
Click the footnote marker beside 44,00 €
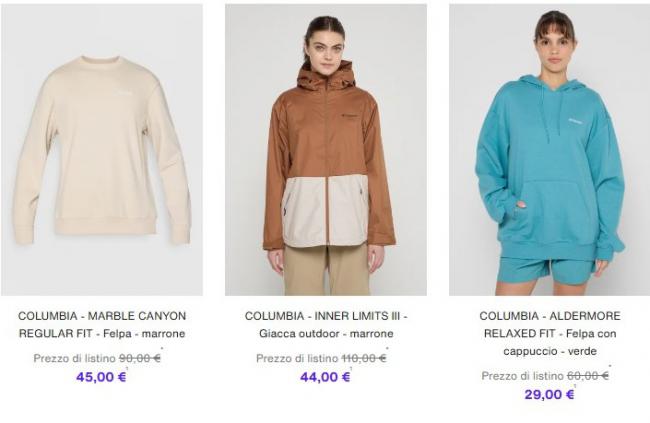coord(351,368)
